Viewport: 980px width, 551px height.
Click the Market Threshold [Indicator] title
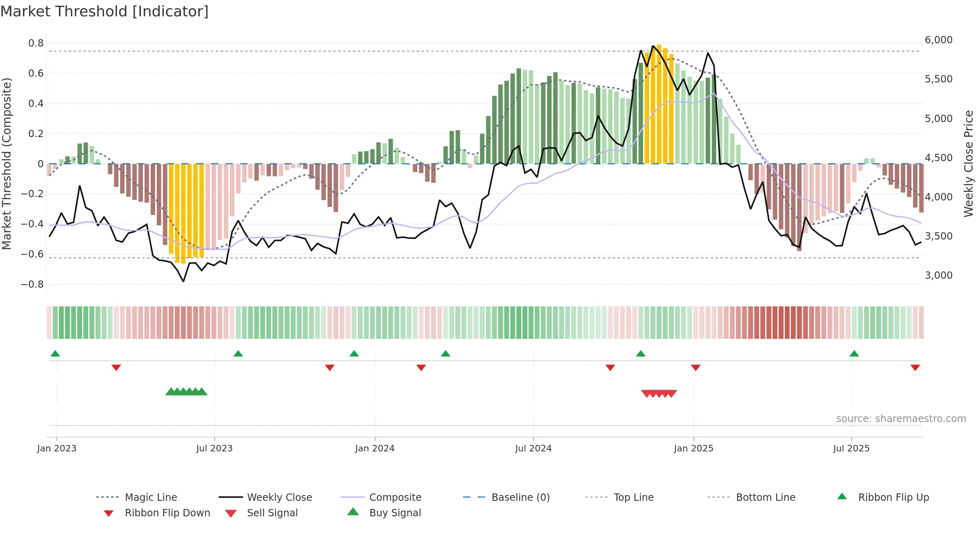105,11
